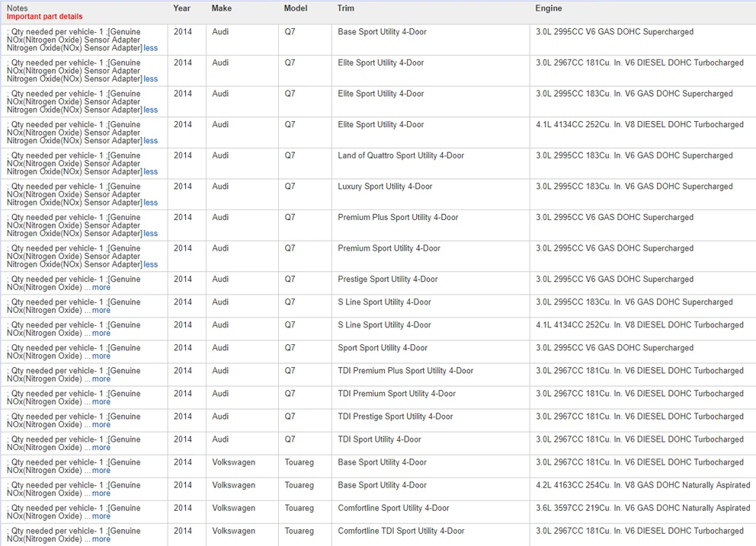The image size is (756, 546).
Task: Select 'Comfortline Sport Utility 4-Door' trim cell
Action: point(393,509)
